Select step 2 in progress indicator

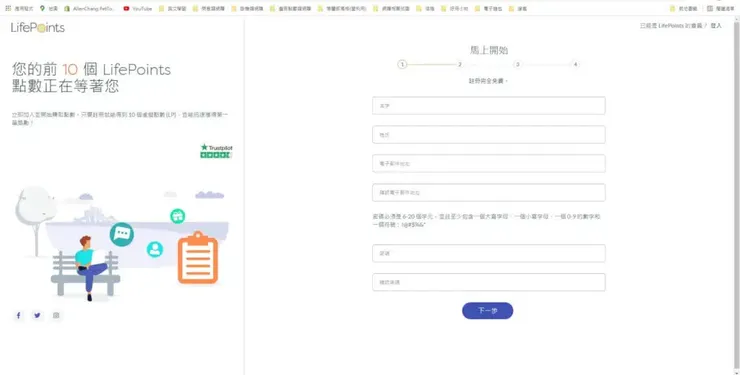(x=460, y=65)
